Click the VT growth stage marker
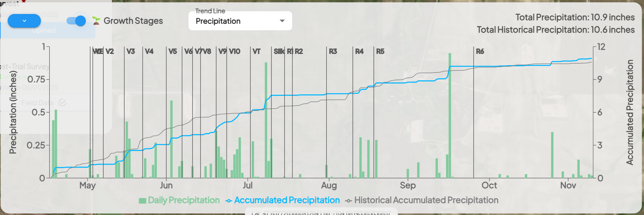The width and height of the screenshot is (644, 215). (256, 51)
